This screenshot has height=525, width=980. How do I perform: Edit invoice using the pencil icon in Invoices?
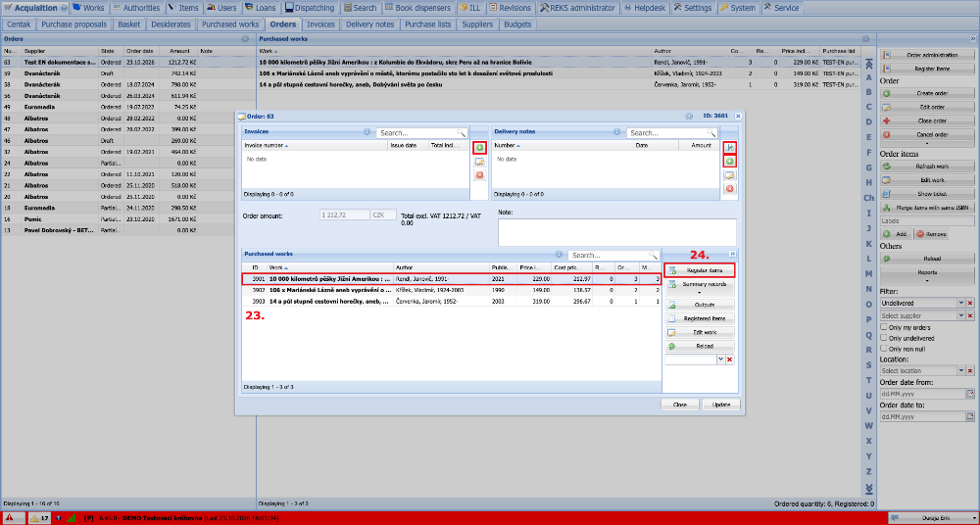479,162
